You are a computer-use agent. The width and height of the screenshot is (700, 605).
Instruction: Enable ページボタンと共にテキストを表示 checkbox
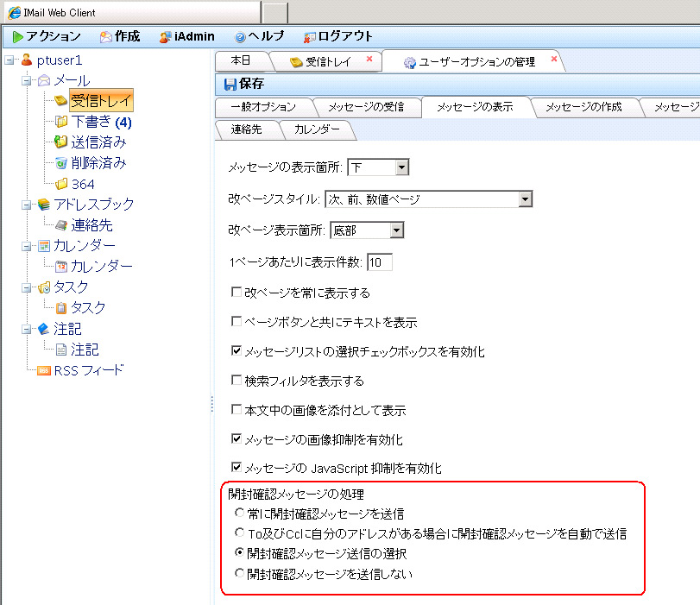pos(236,321)
